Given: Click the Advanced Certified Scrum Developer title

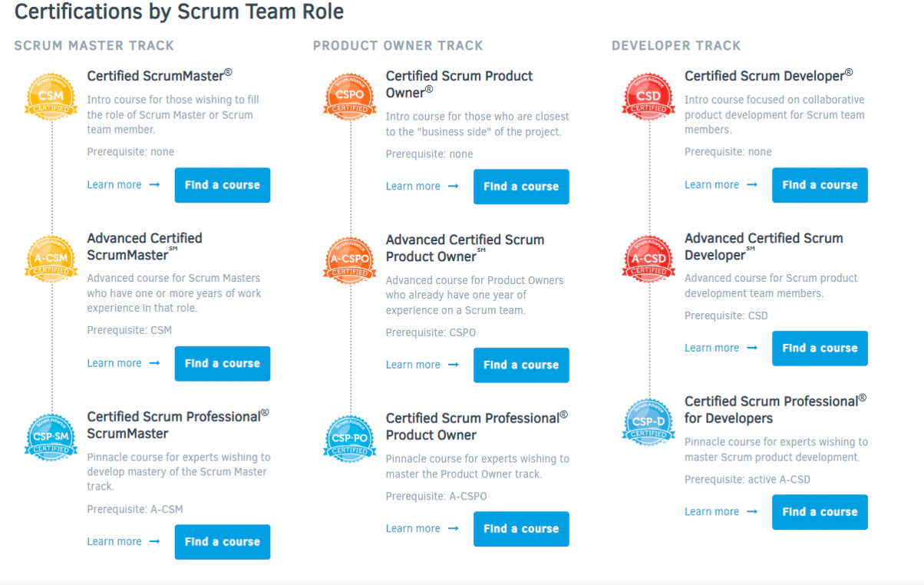Looking at the screenshot, I should tap(764, 246).
